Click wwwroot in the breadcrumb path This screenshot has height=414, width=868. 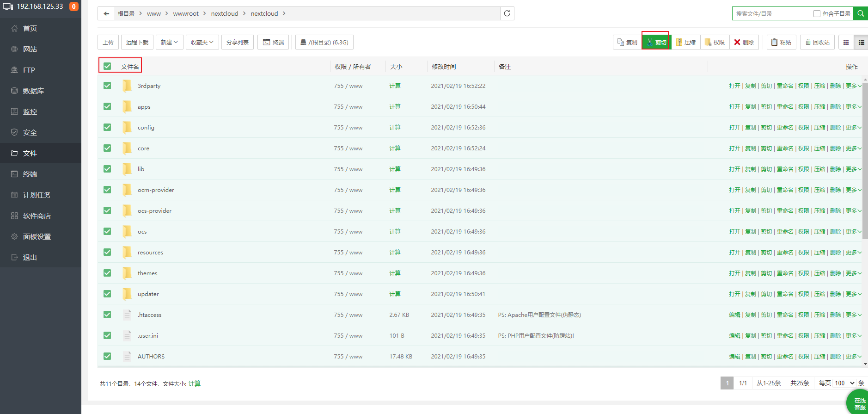[186, 13]
